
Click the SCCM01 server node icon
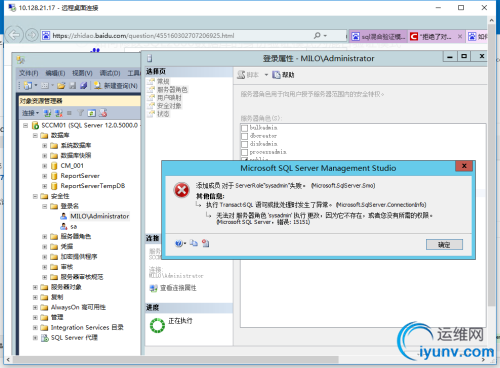coord(35,125)
